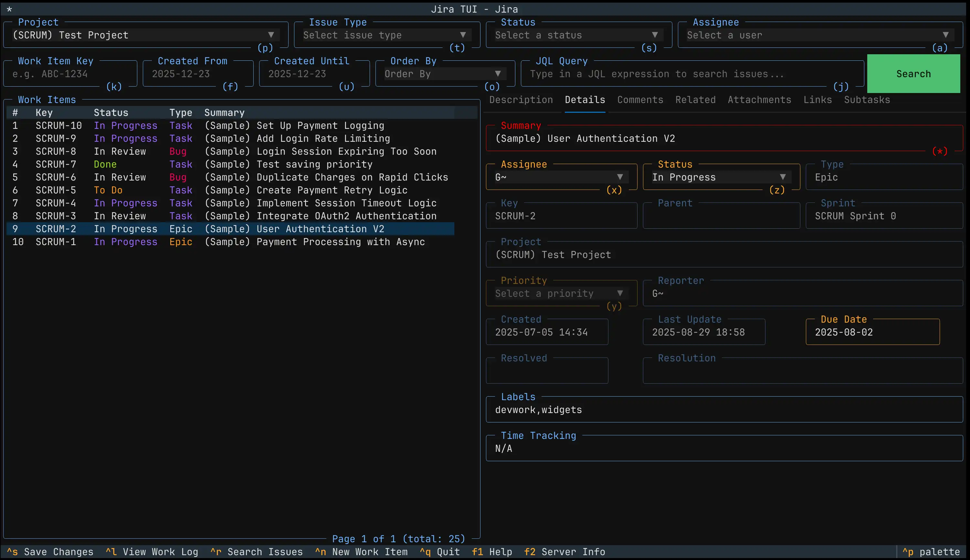Click Page 1 of 1 pagination text

(399, 539)
